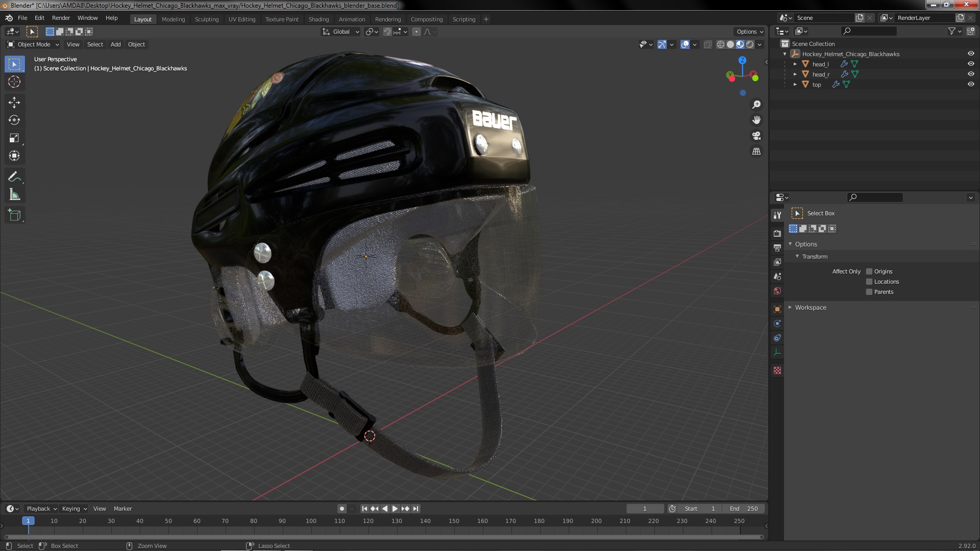
Task: Toggle snapping magnet
Action: [x=387, y=32]
